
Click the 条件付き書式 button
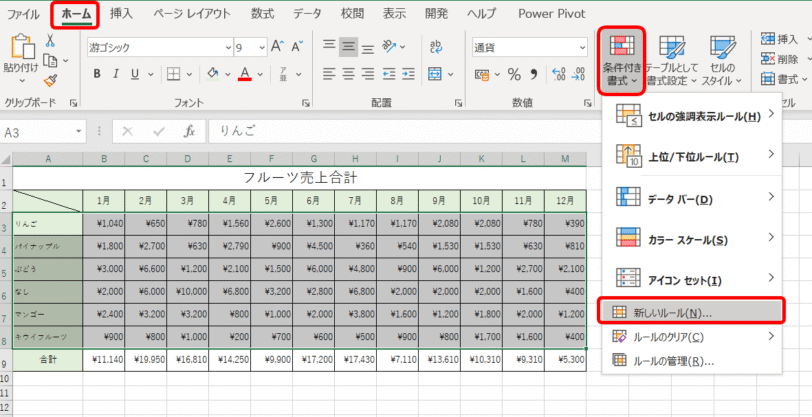(621, 60)
